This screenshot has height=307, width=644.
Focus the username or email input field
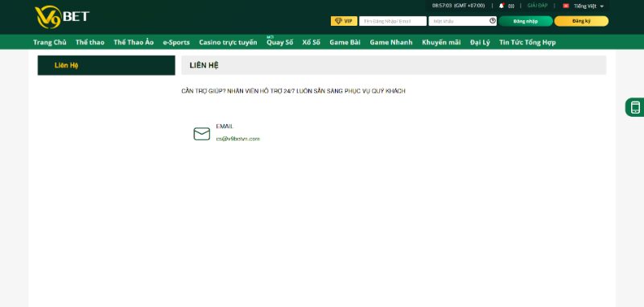pyautogui.click(x=393, y=21)
